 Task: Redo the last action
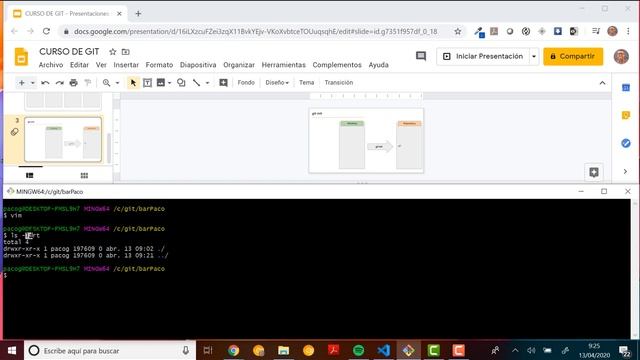click(x=60, y=83)
